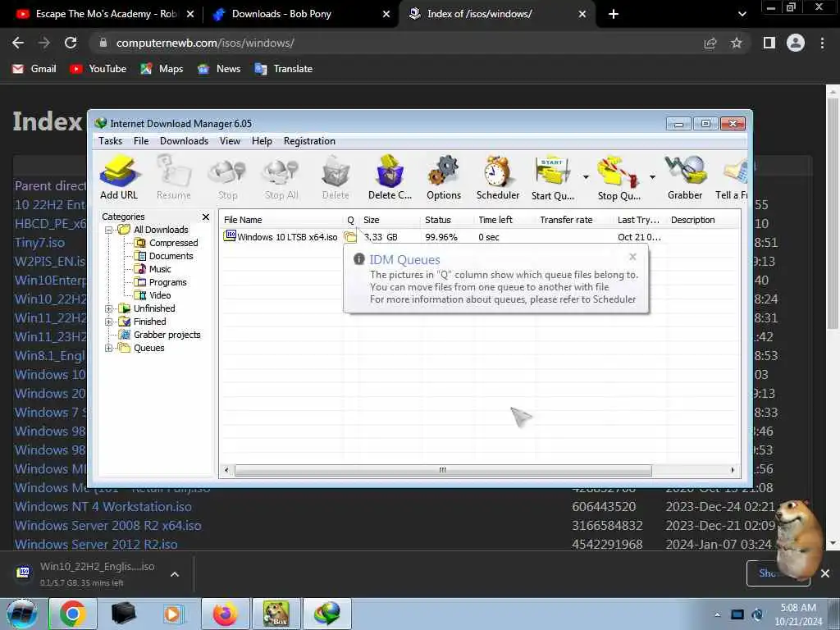
Task: Click the Start Queue toolbar icon
Action: 553,177
